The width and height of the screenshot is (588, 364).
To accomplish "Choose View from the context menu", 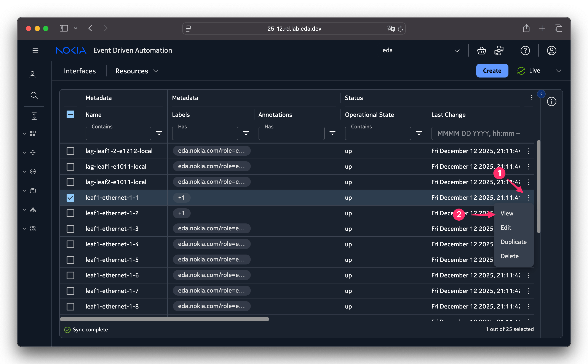I will click(507, 213).
